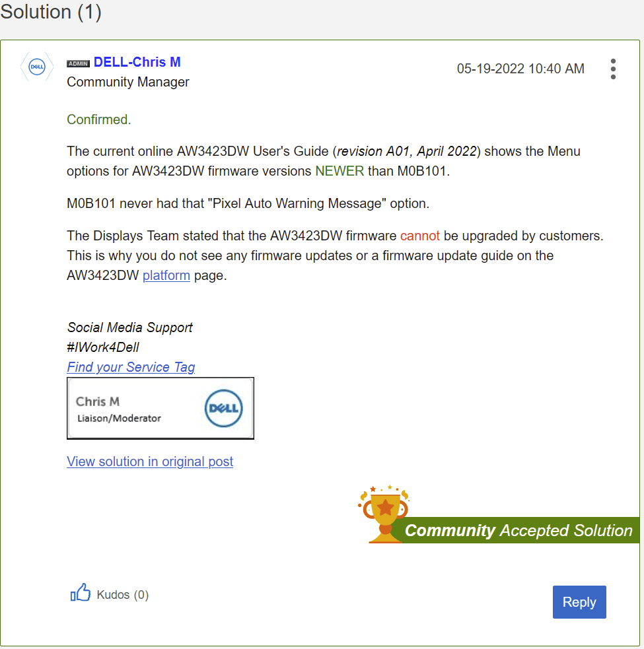Click the Social Media Support signature line

point(129,327)
